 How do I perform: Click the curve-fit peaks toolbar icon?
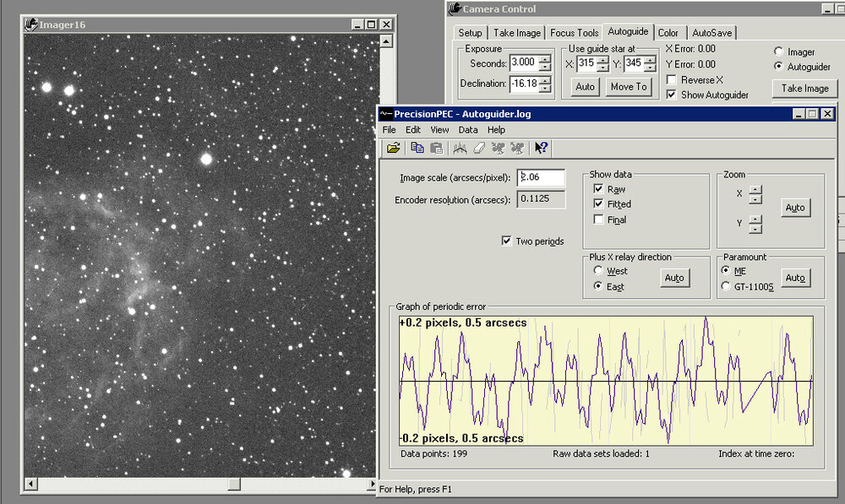[460, 149]
